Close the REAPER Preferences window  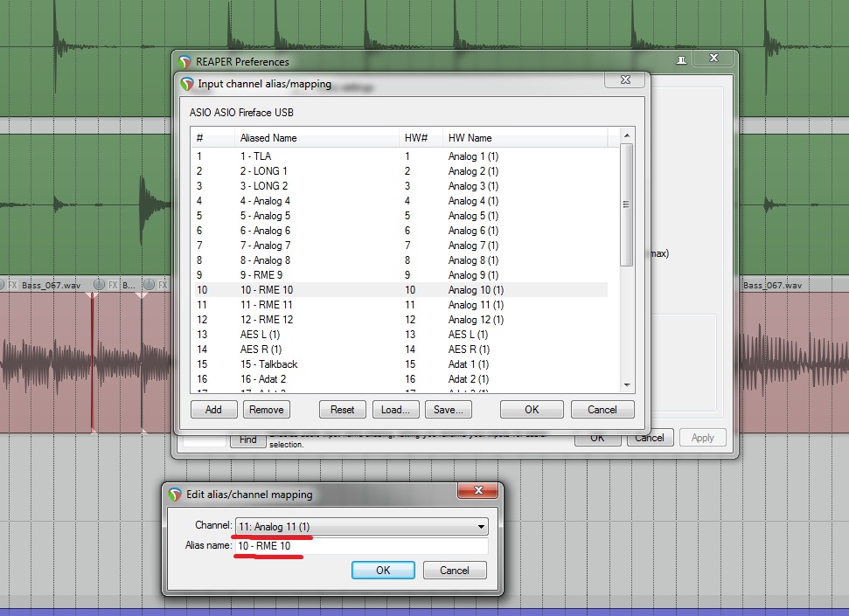[x=713, y=58]
